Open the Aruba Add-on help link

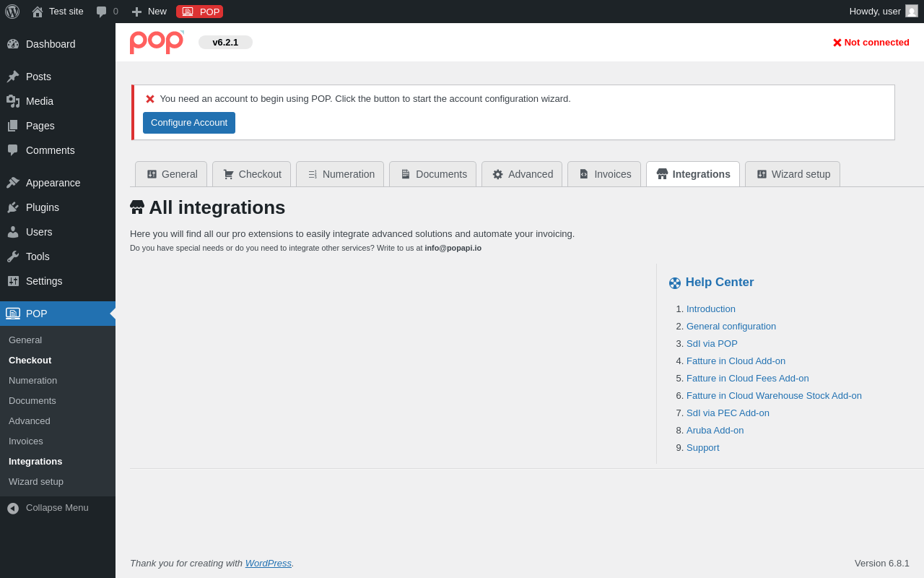coord(715,431)
